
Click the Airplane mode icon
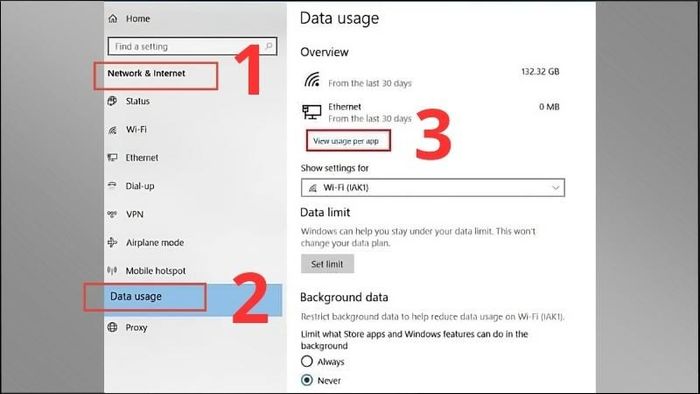[x=112, y=242]
